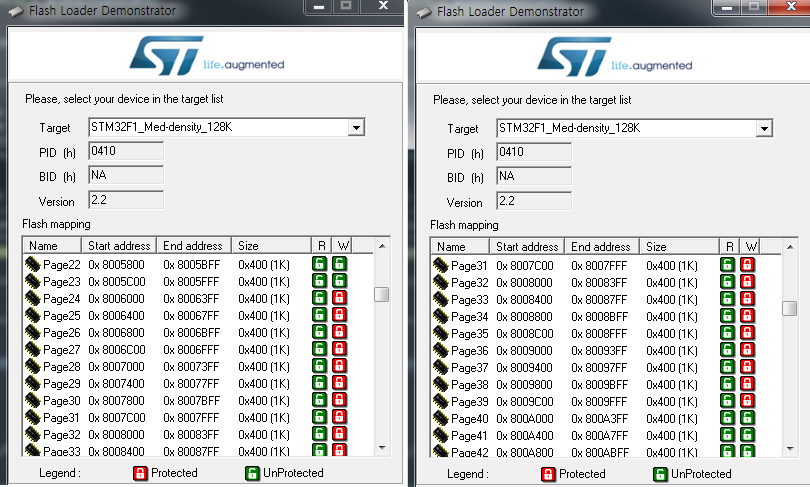Viewport: 810px width, 487px height.
Task: Click red write lock for Page26, left window
Action: pos(339,332)
